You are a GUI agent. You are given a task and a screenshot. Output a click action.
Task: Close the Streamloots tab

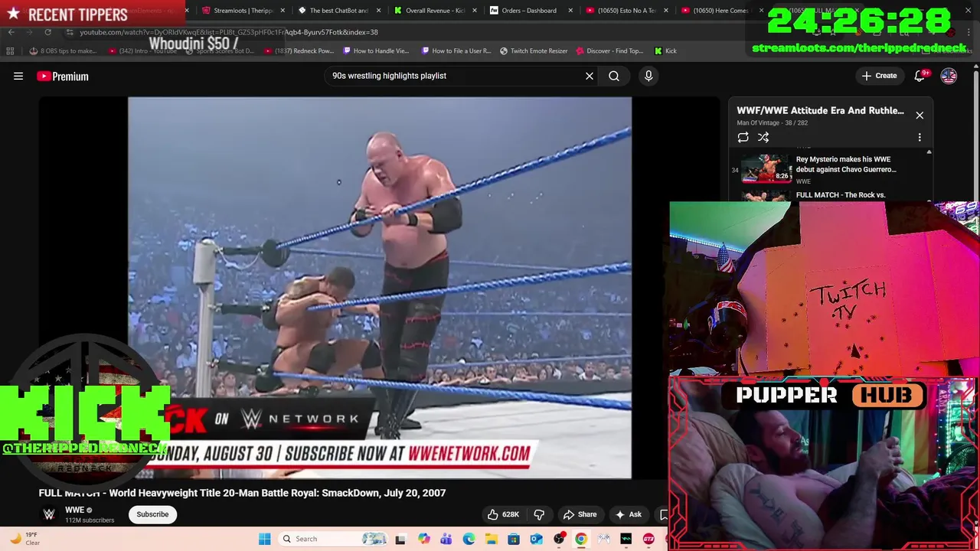coord(283,11)
